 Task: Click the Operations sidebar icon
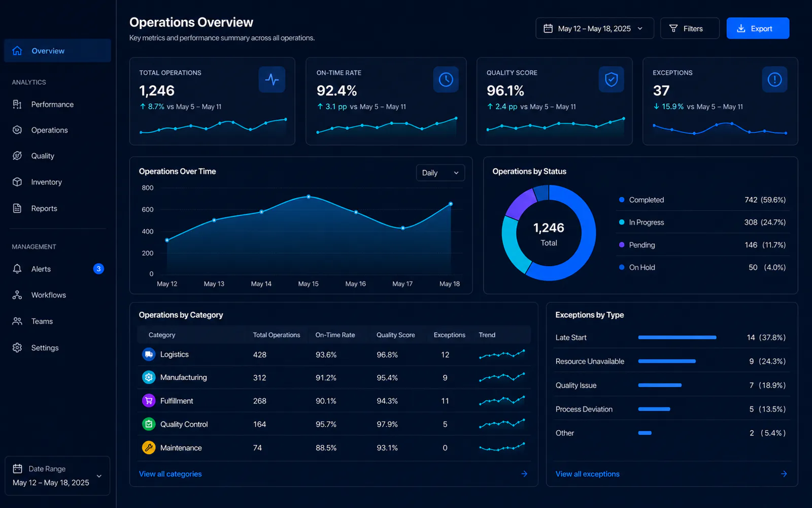click(x=17, y=130)
